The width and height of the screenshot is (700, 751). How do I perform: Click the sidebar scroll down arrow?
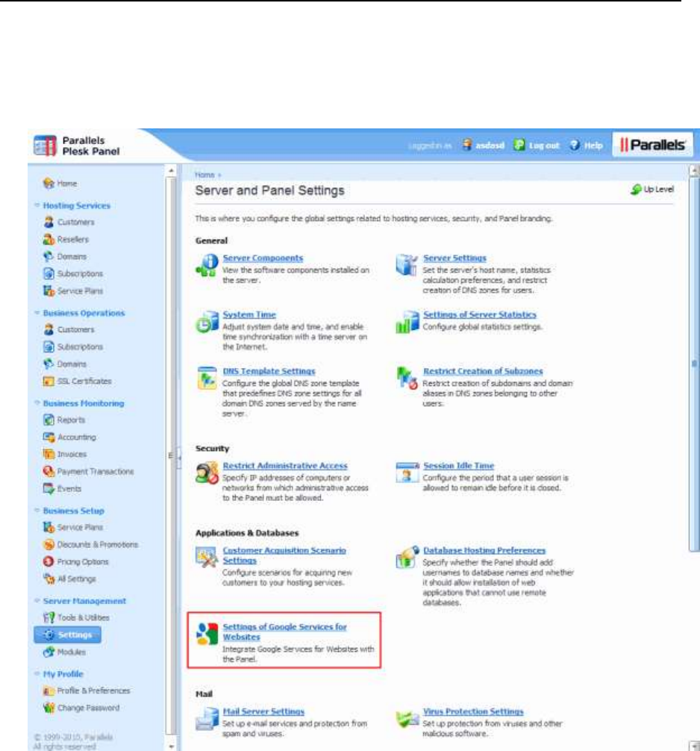(x=172, y=747)
